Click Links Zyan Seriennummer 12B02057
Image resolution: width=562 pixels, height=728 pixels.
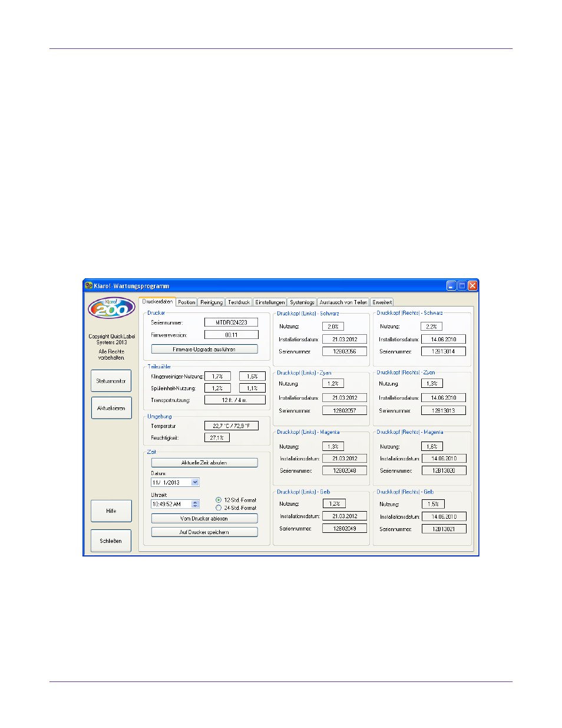tap(345, 410)
